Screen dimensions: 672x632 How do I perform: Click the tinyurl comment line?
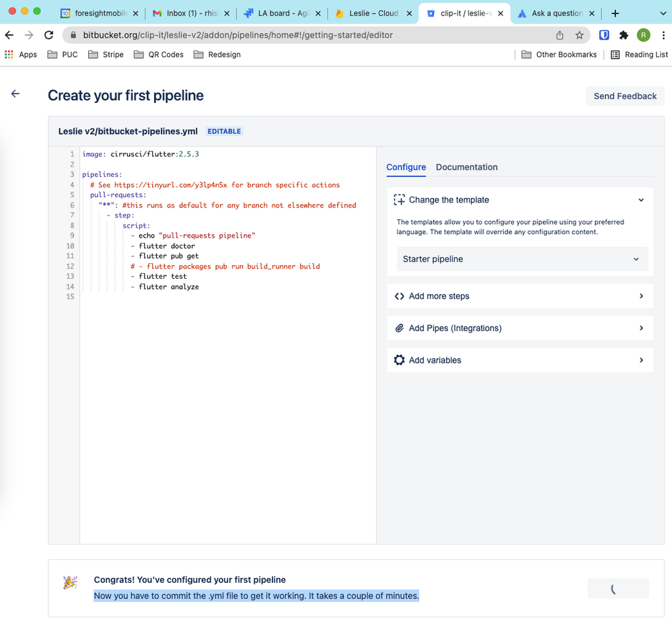(215, 185)
